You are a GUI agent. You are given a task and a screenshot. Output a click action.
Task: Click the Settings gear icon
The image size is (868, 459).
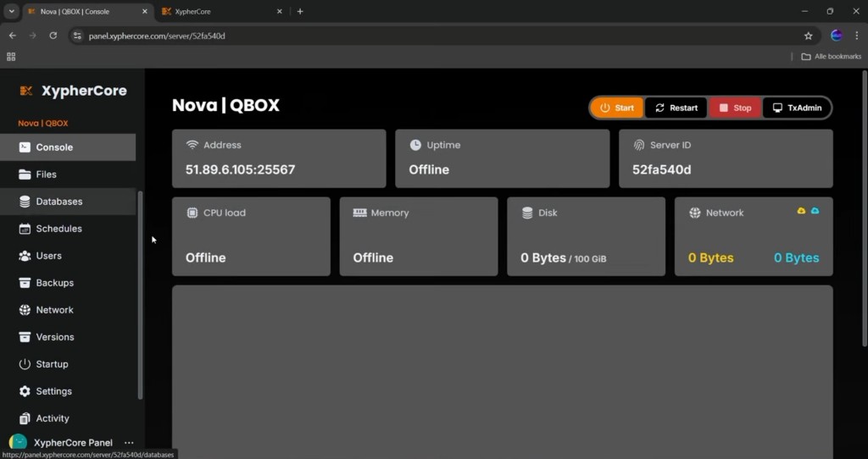(25, 391)
